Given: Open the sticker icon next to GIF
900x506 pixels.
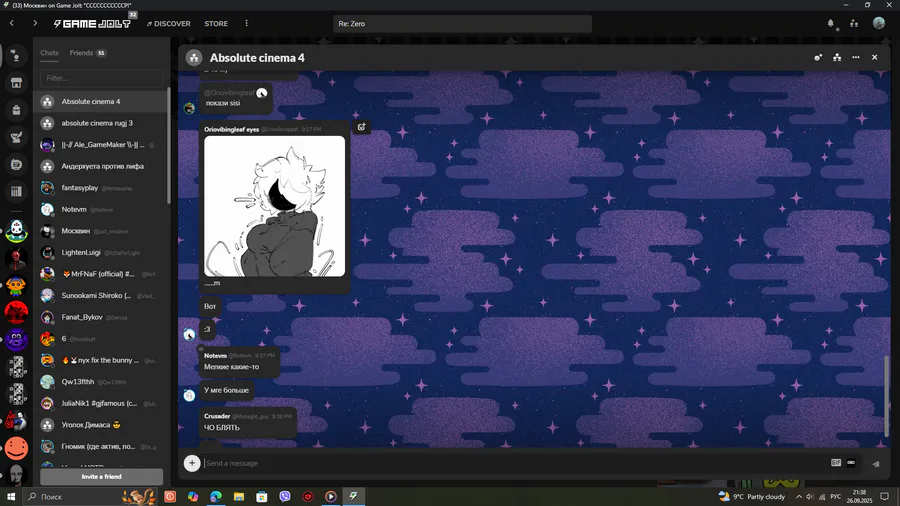Looking at the screenshot, I should point(851,463).
